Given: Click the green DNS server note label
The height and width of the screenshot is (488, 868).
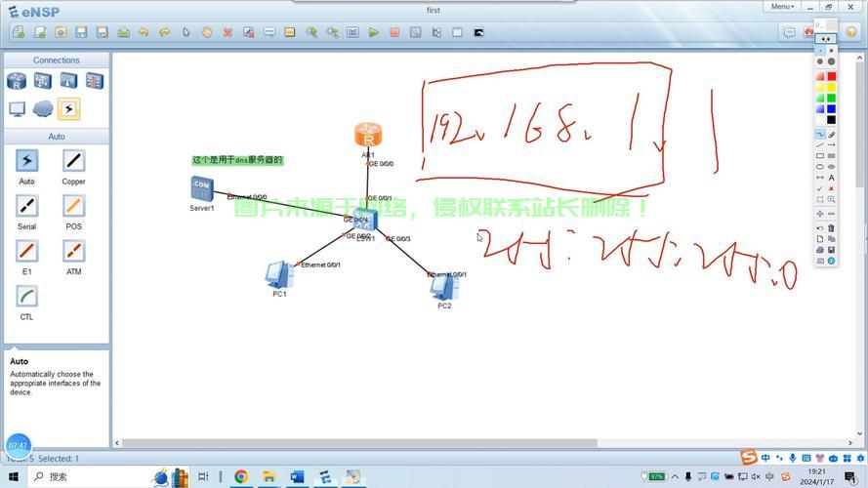Looking at the screenshot, I should pyautogui.click(x=237, y=160).
